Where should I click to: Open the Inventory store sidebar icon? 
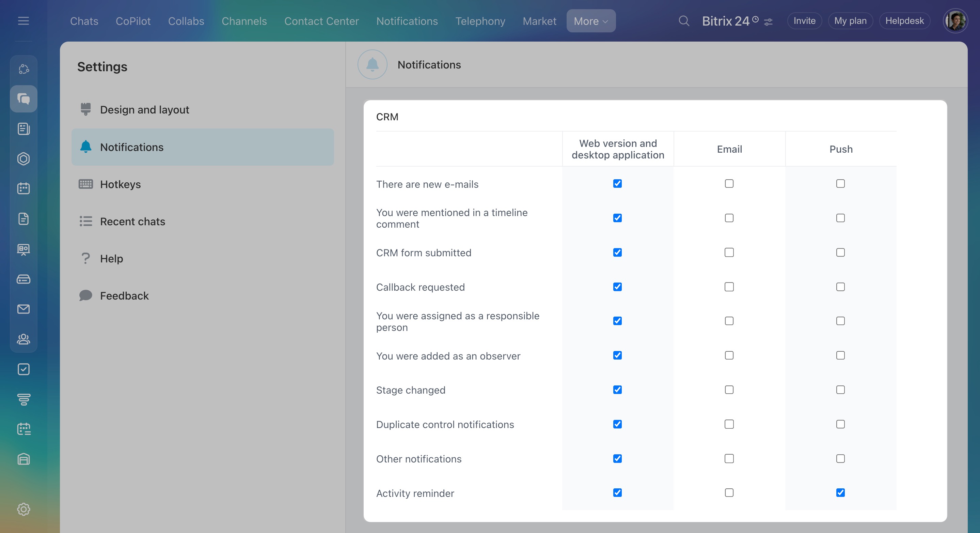point(23,459)
